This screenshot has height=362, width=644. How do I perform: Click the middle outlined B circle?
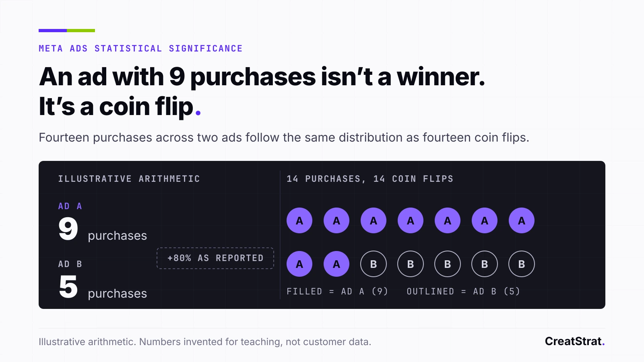pos(448,264)
